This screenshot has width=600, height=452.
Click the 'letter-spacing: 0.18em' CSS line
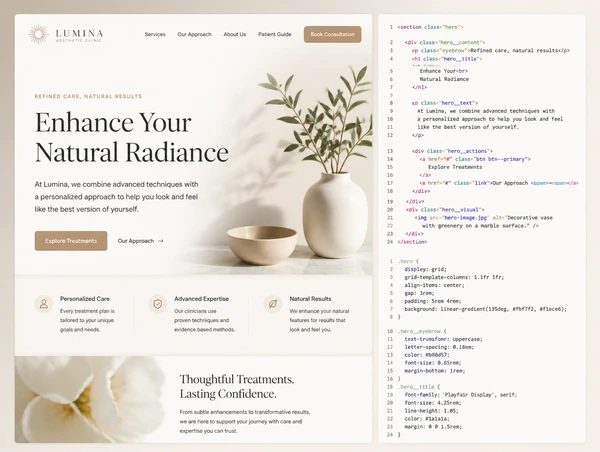click(x=439, y=347)
